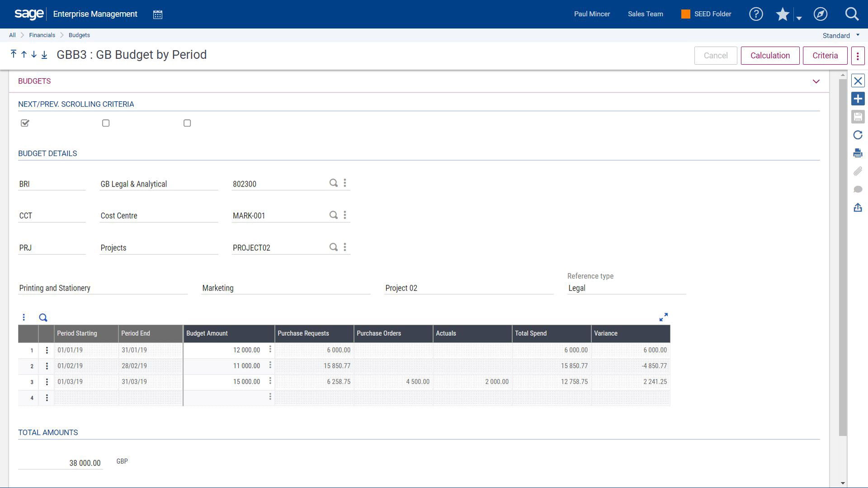Open cell menu for 11 000.00 budget
Viewport: 868px width, 488px height.
pyautogui.click(x=270, y=365)
